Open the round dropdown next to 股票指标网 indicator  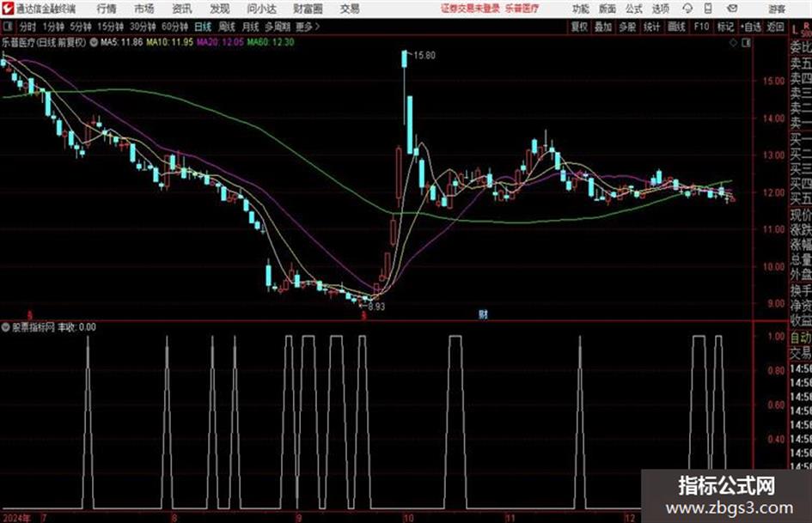pyautogui.click(x=6, y=326)
